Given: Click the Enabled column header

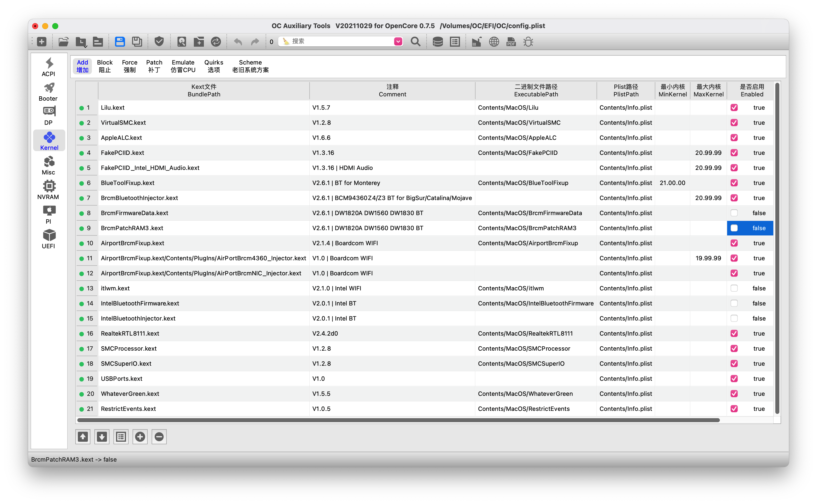Looking at the screenshot, I should [752, 90].
